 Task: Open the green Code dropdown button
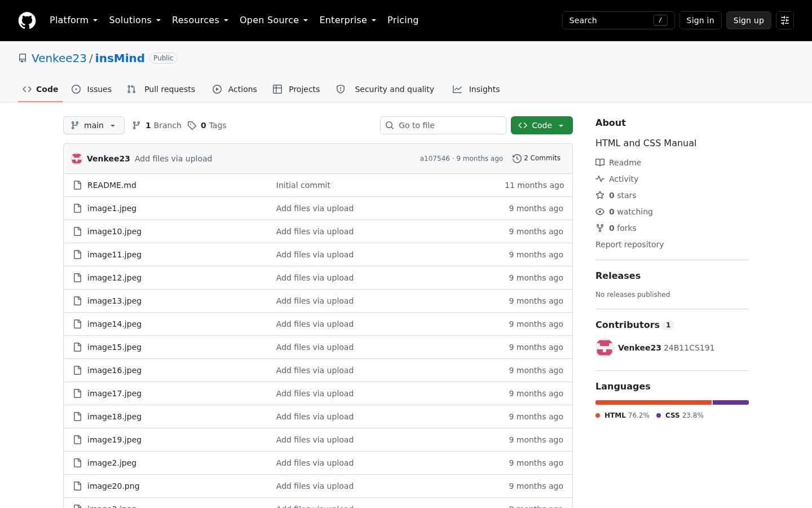(542, 125)
